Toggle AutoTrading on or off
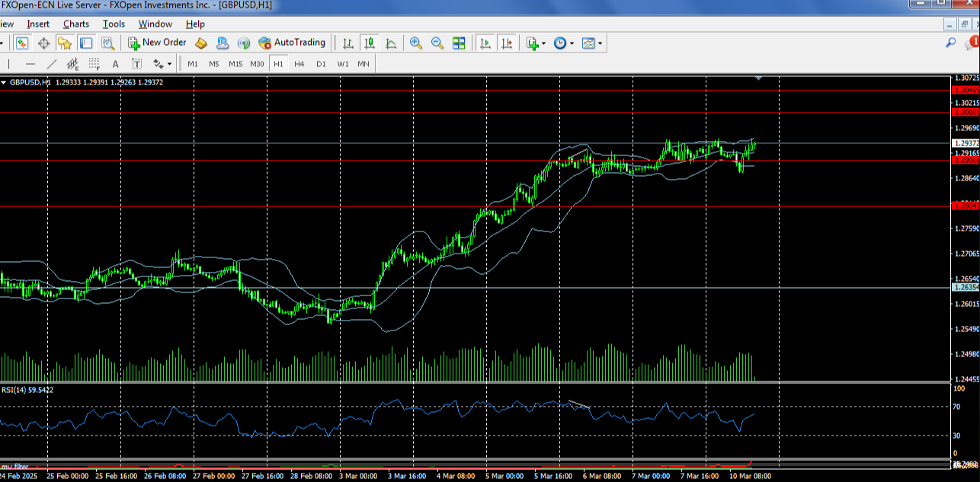Viewport: 980px width, 482px height. (292, 43)
